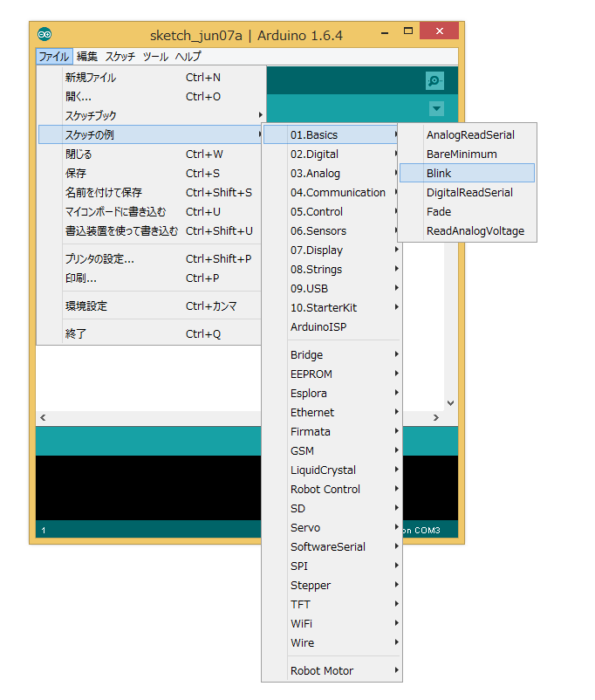Load the AnalogReadSerial example
Screen dimensions: 595x700
click(x=467, y=134)
